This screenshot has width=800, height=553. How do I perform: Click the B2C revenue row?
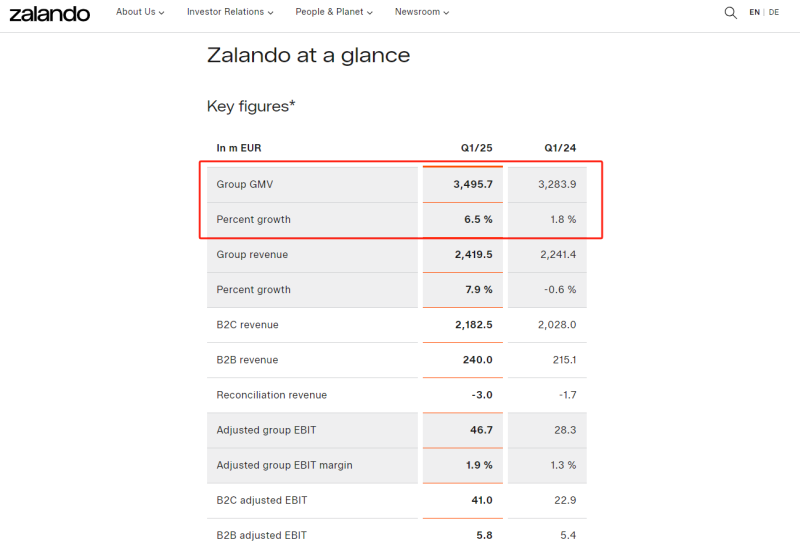[247, 324]
